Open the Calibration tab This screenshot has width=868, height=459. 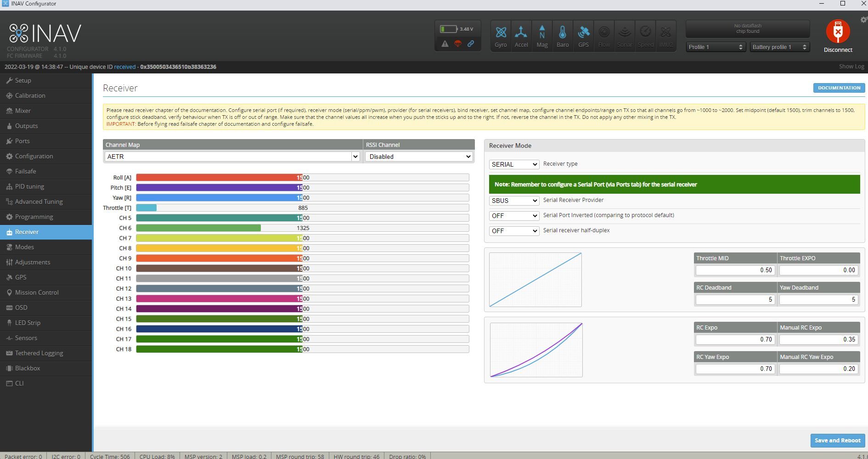click(46, 95)
